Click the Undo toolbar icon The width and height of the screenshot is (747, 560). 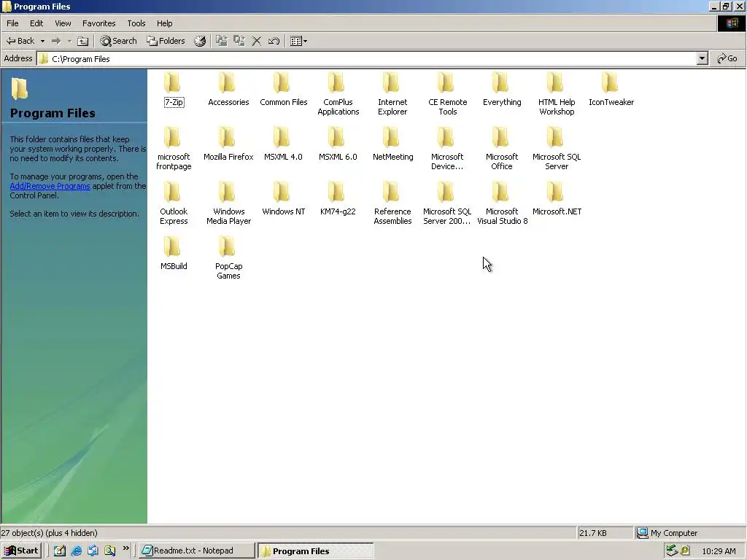click(274, 41)
